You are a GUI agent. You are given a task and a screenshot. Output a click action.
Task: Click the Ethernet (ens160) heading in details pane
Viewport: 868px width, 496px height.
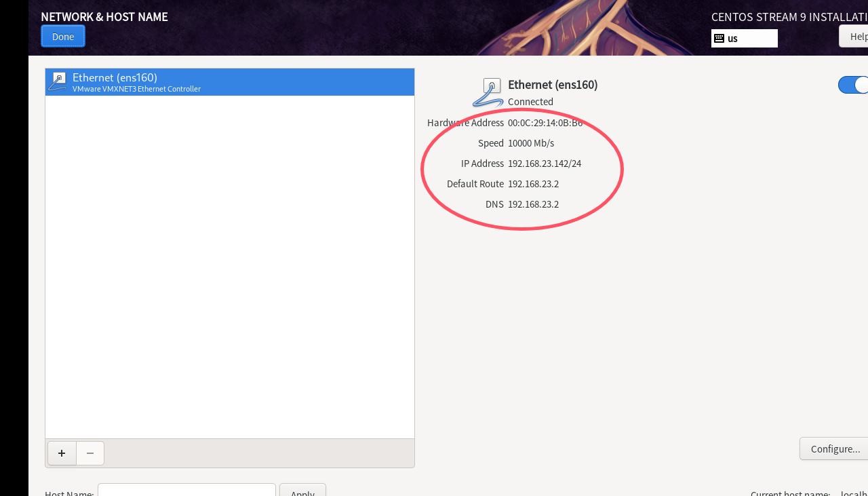click(x=553, y=85)
